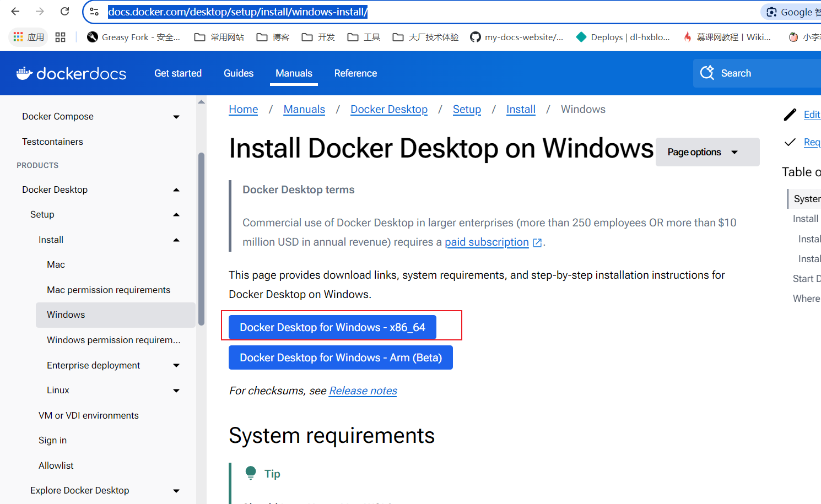This screenshot has width=821, height=504.
Task: Jump to System requirements in table of contents
Action: [x=807, y=199]
